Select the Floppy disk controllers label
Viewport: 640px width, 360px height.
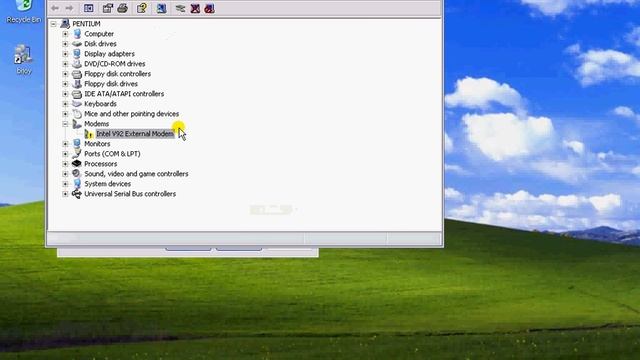[118, 74]
